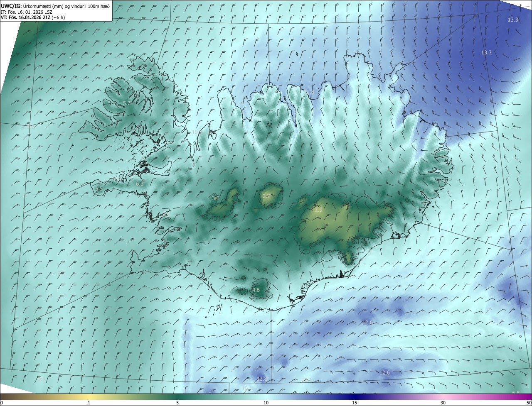Click the 6.3 value on the map
Viewport: 532px width, 406px height.
pyautogui.click(x=140, y=183)
